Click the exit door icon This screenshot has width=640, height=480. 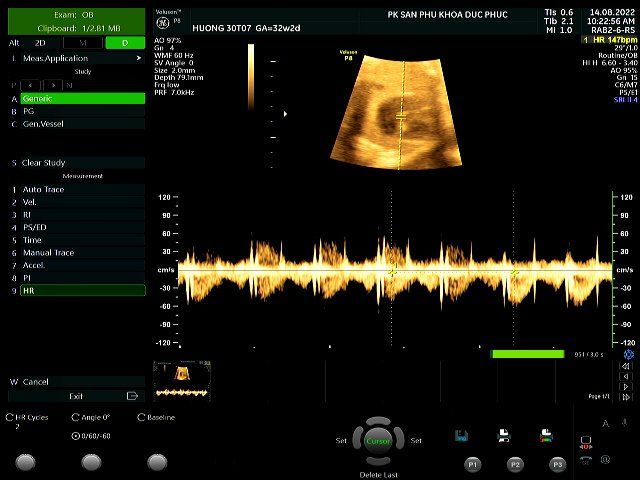(132, 396)
